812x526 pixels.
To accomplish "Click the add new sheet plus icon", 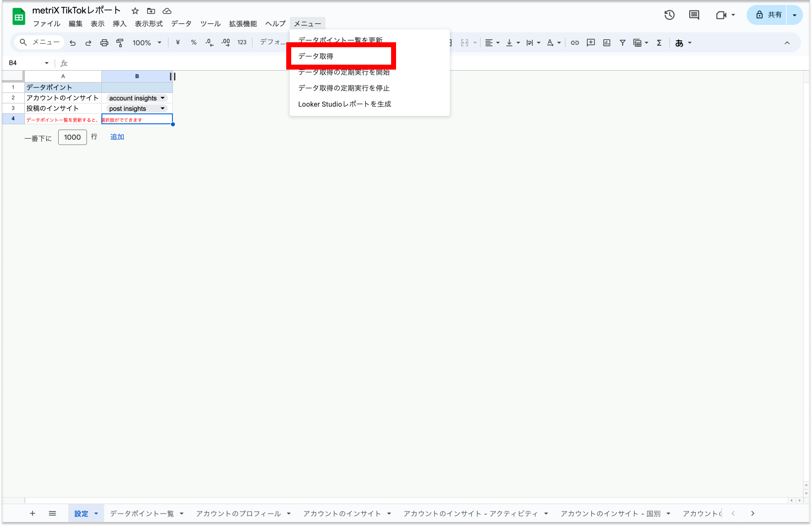I will (32, 514).
